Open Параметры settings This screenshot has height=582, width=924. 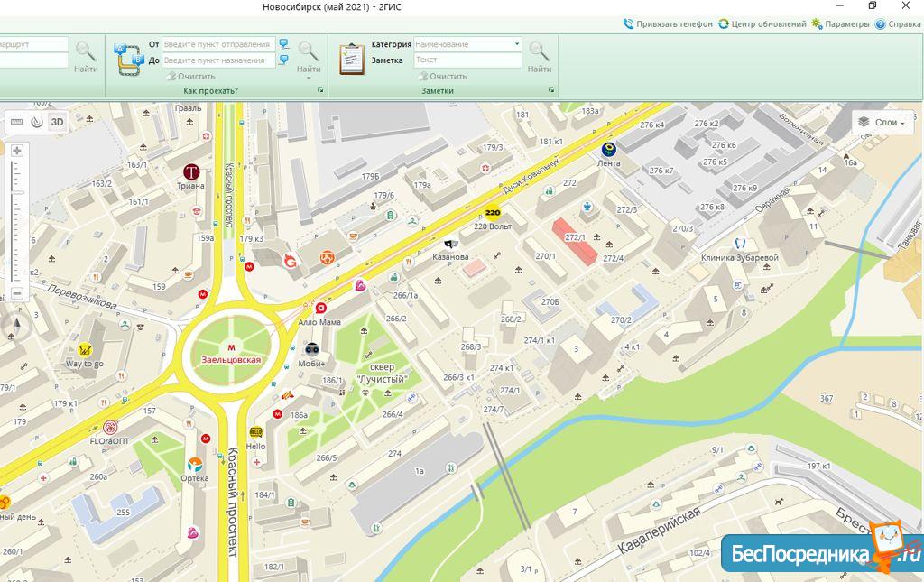pos(840,24)
